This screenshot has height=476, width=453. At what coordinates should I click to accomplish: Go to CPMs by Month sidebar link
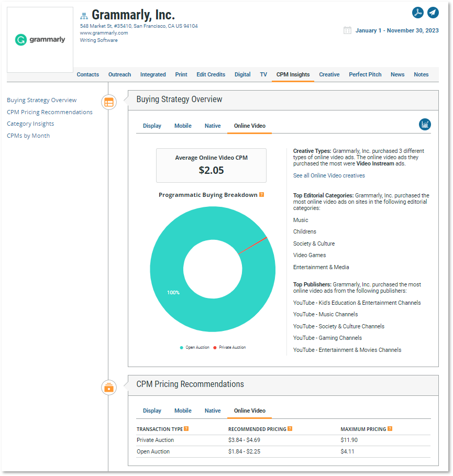(x=28, y=136)
